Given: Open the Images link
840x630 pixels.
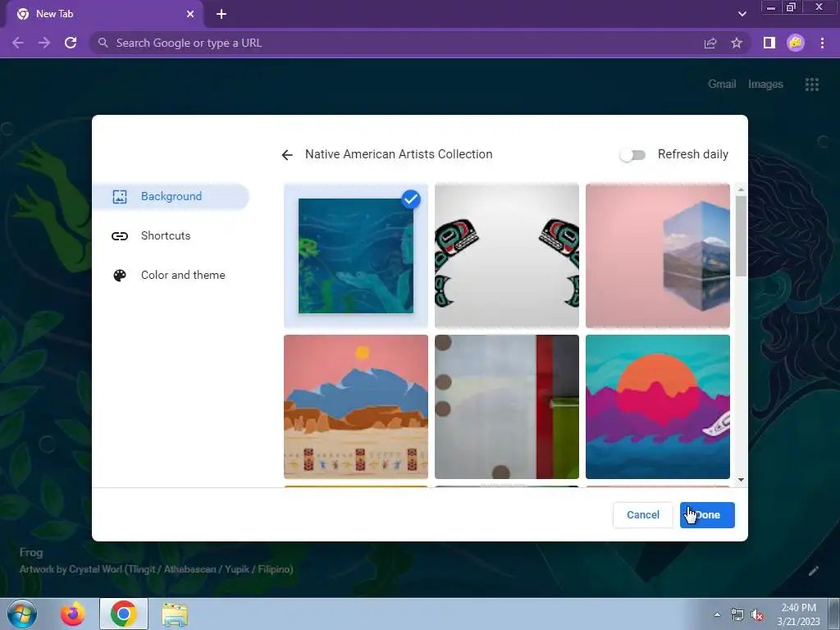Looking at the screenshot, I should pos(765,84).
